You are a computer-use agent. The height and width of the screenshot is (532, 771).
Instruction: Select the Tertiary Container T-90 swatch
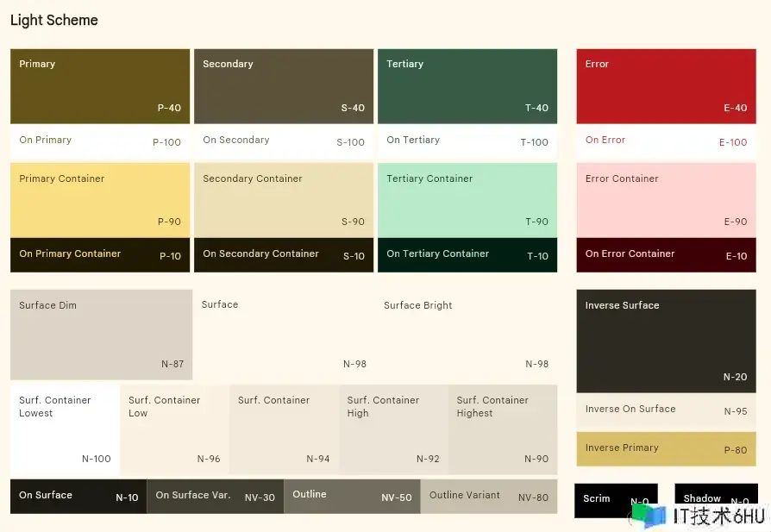tap(467, 200)
